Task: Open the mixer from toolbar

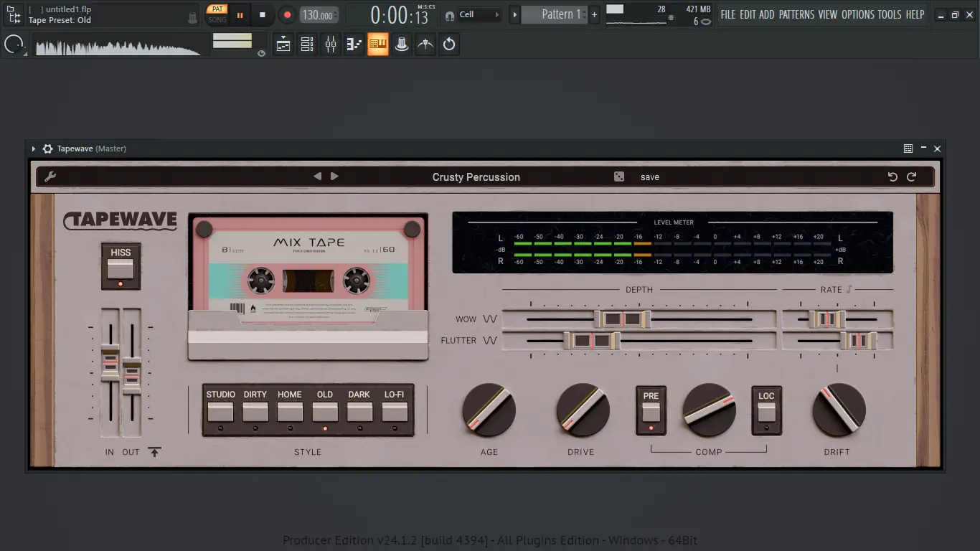Action: (x=330, y=44)
